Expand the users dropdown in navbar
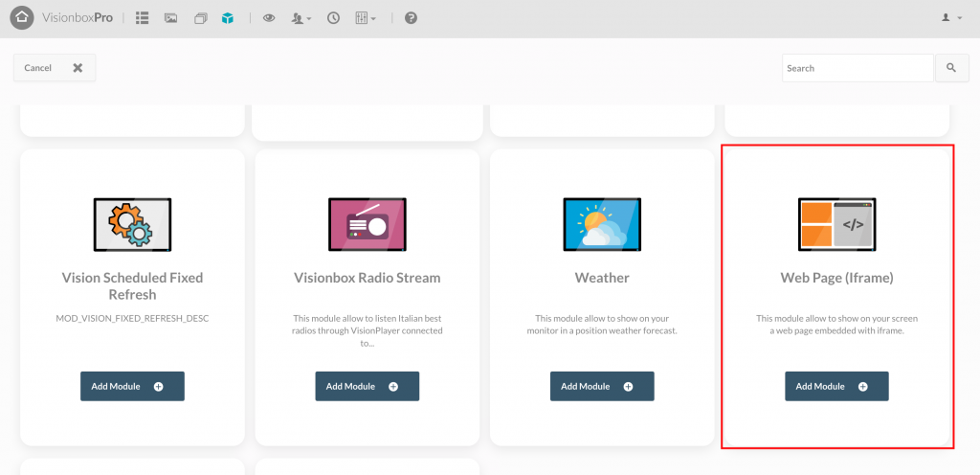980x475 pixels. (301, 18)
